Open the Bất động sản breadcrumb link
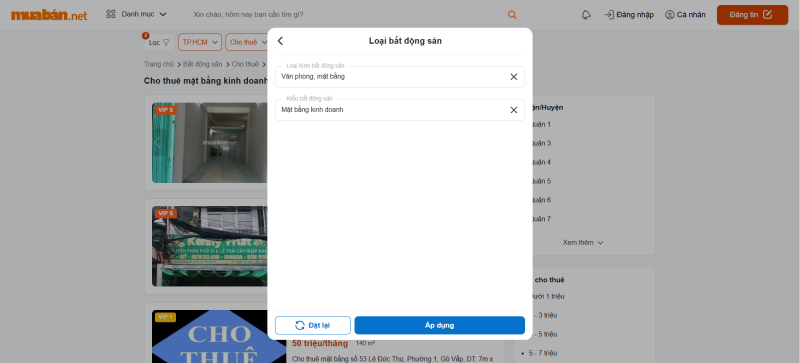The image size is (800, 363). pos(203,64)
